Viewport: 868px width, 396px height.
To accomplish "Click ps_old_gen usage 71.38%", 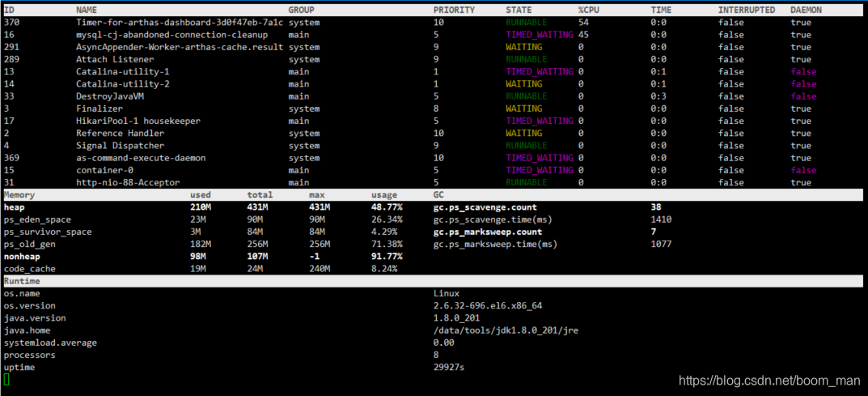I will pos(387,245).
